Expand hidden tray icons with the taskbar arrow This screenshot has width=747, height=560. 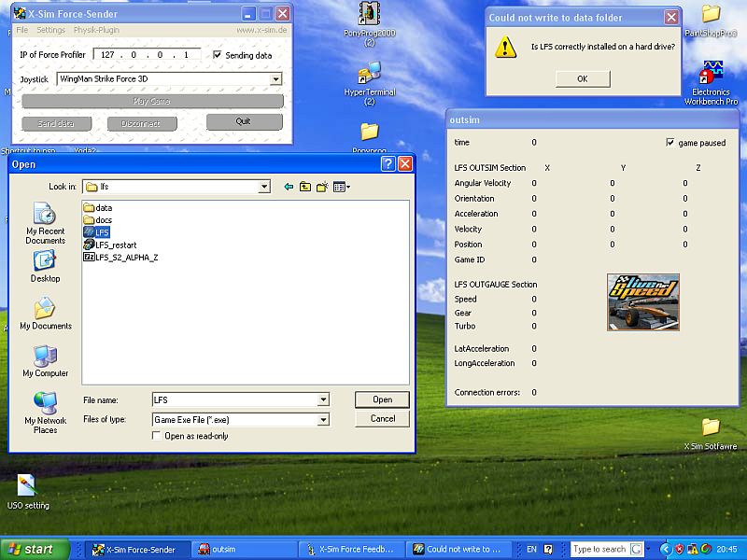665,549
